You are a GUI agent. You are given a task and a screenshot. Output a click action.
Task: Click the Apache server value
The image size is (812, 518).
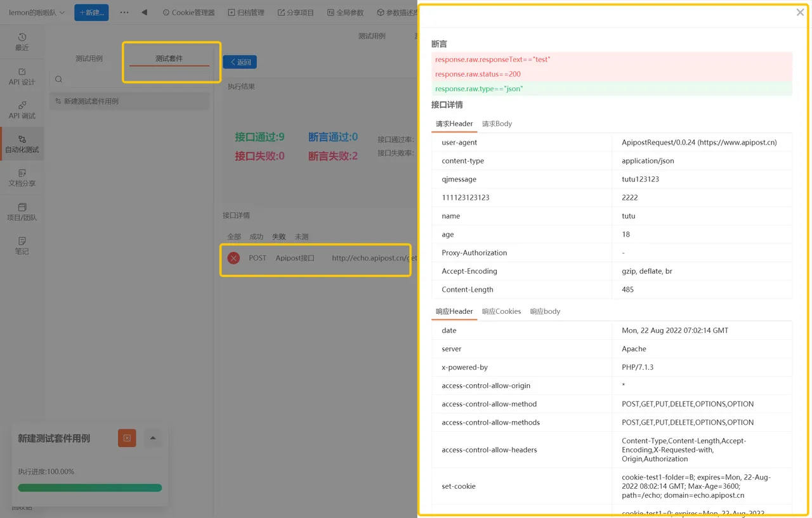tap(634, 349)
